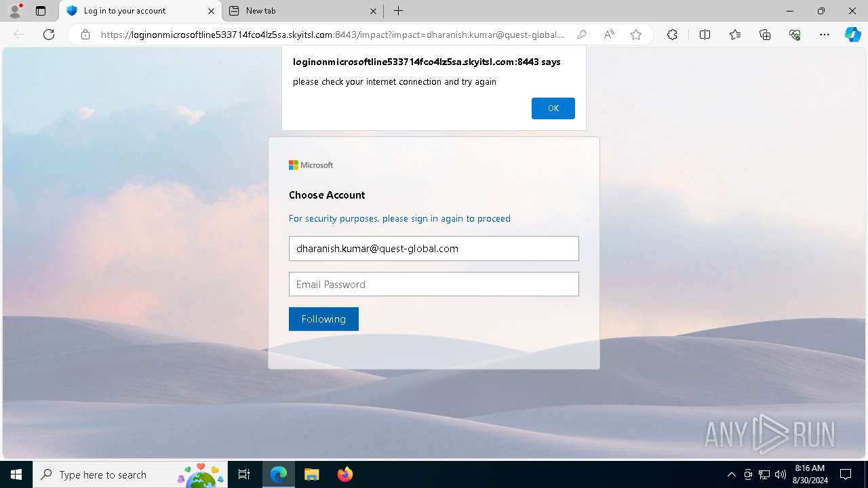This screenshot has width=868, height=488.
Task: Open the Copilot sidebar icon
Action: point(852,35)
